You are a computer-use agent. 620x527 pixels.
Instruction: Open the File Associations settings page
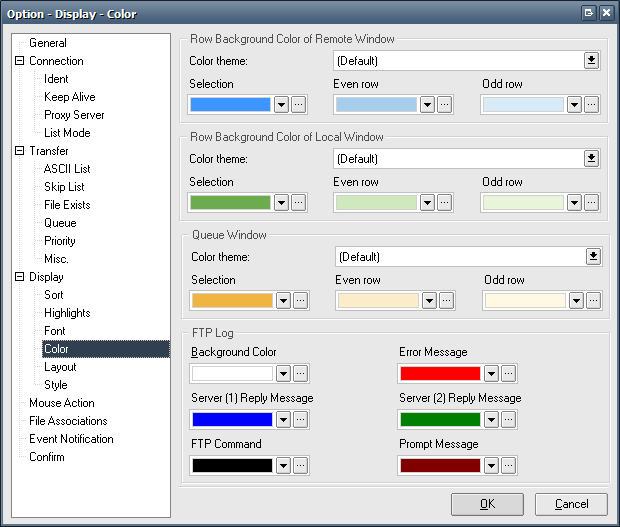pos(68,421)
